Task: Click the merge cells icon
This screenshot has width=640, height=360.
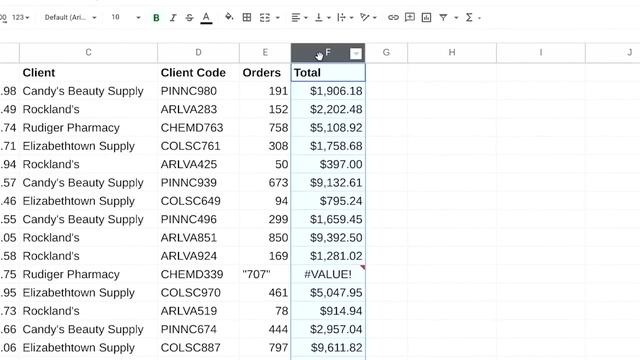Action: click(x=265, y=18)
